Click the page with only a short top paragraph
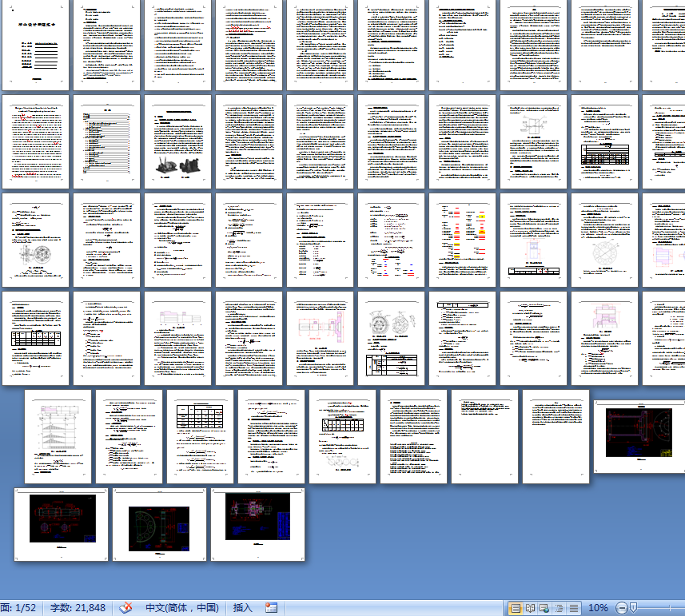The width and height of the screenshot is (685, 616). pos(484,436)
